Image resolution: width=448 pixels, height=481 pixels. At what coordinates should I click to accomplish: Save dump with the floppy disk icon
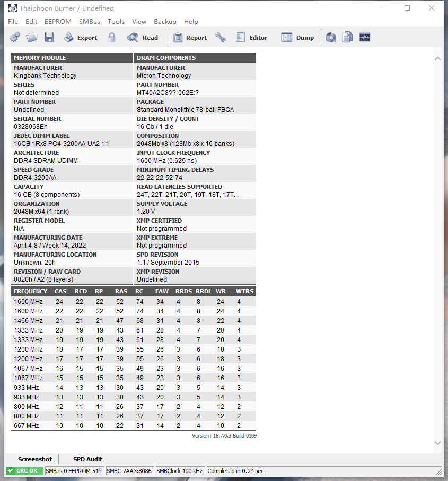coord(49,38)
